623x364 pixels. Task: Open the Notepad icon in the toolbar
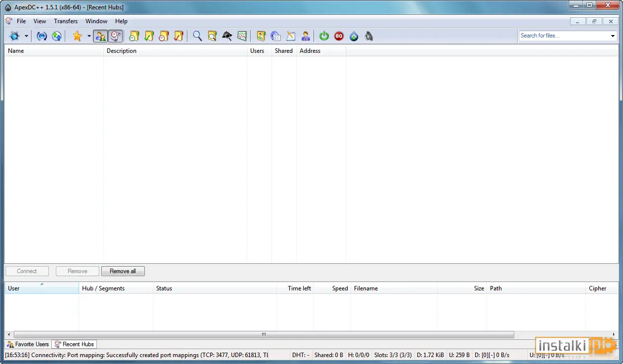290,36
